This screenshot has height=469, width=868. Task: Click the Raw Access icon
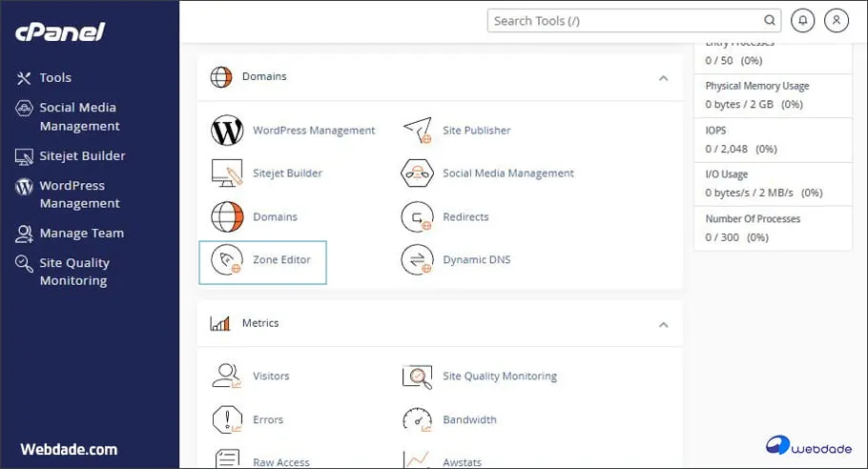pyautogui.click(x=227, y=459)
